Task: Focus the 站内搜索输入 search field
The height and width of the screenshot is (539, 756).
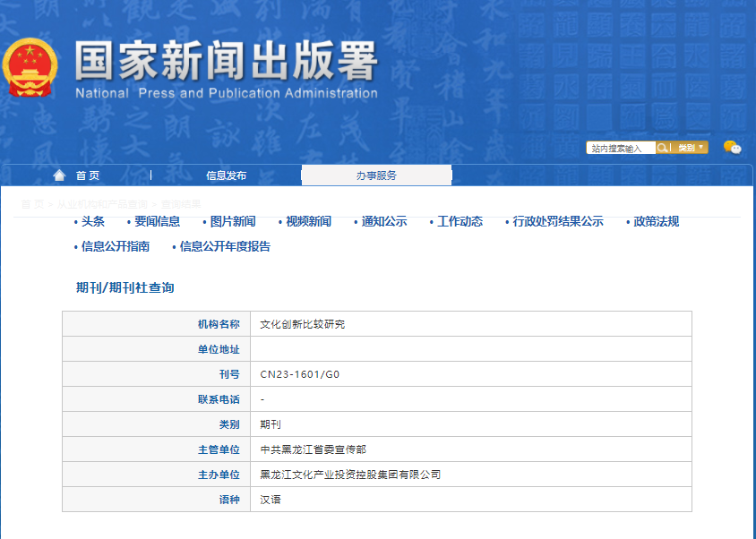Action: (620, 149)
